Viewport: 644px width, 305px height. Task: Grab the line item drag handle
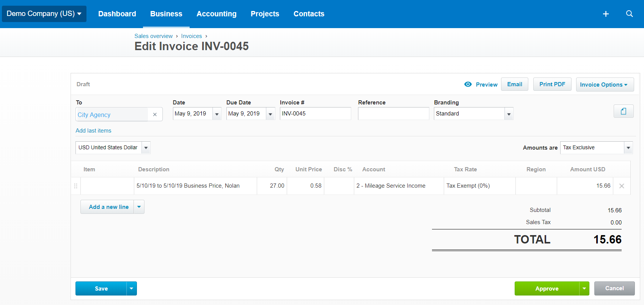[75, 186]
